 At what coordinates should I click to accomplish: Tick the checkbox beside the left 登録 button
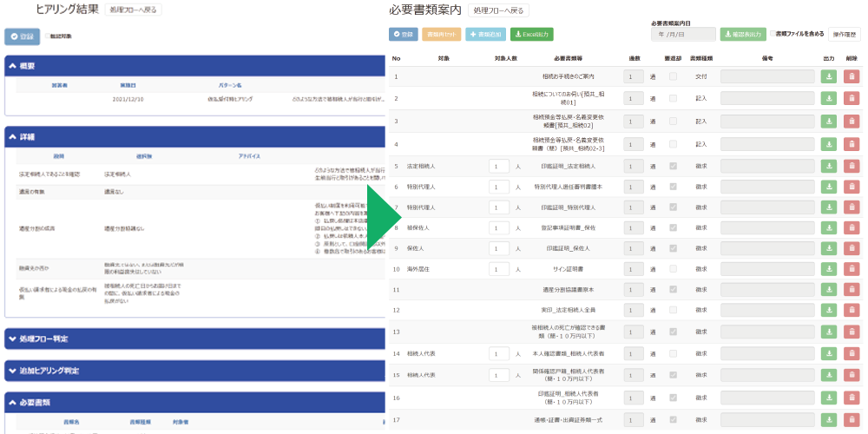tap(48, 36)
